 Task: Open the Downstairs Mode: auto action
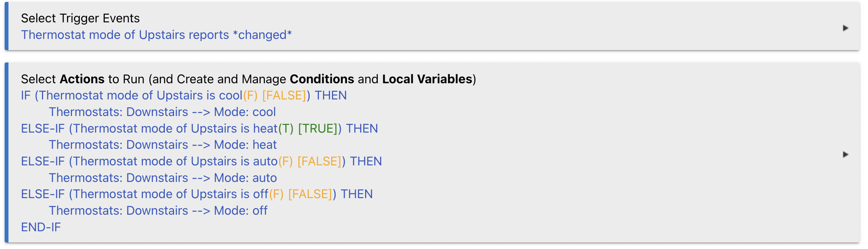[163, 178]
